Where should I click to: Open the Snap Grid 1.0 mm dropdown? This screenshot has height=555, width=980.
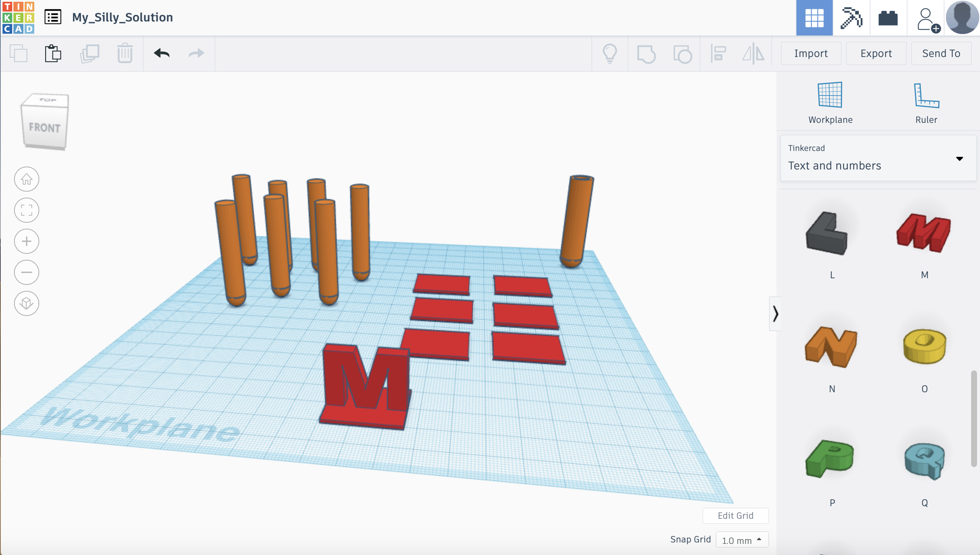[x=742, y=540]
